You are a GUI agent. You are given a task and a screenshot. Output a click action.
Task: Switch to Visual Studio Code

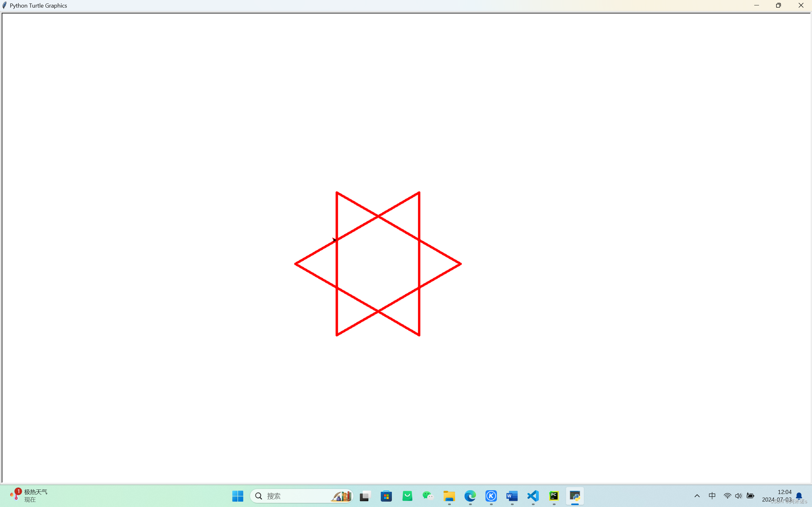pos(533,496)
